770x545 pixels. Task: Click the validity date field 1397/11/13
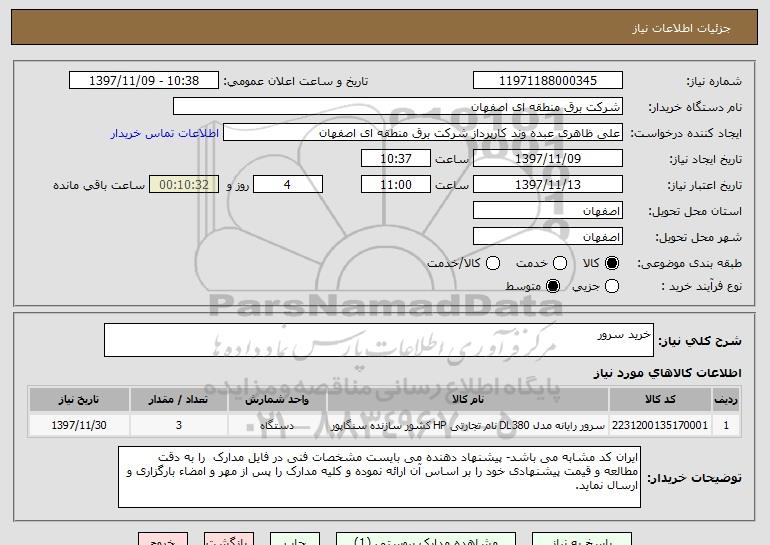point(548,185)
